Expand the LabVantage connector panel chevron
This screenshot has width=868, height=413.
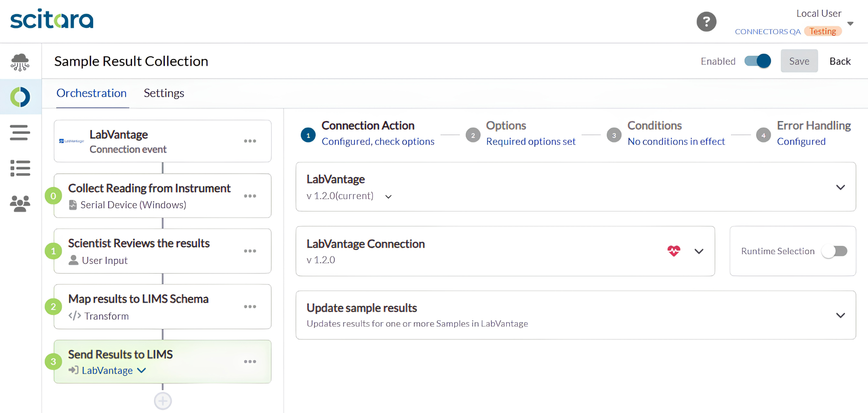840,187
